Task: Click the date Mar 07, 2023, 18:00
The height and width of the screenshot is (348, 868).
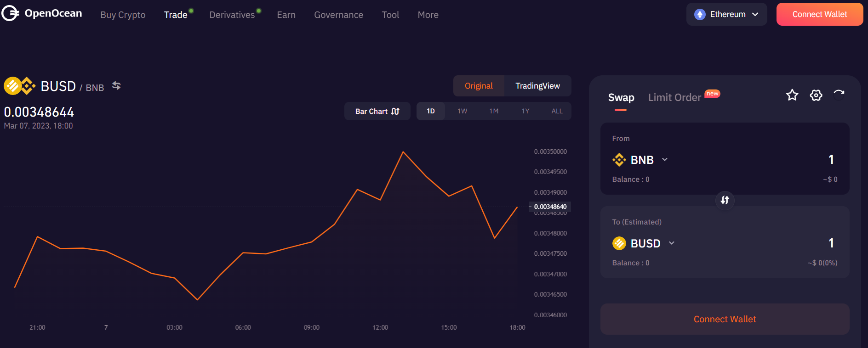Action: (38, 126)
